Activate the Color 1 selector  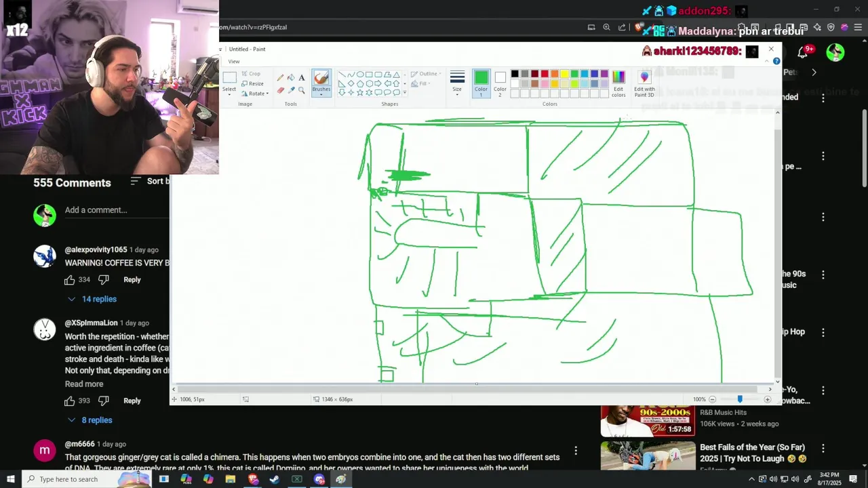click(x=481, y=83)
